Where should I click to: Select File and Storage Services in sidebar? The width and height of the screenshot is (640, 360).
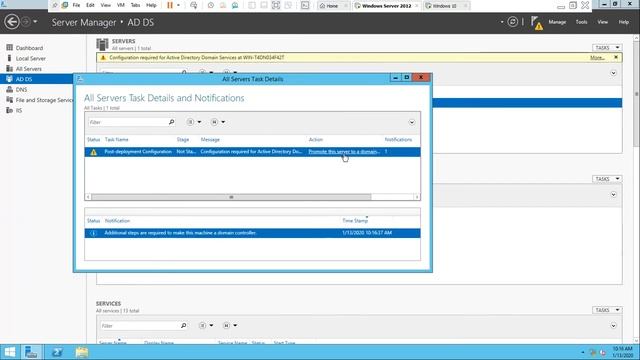[x=44, y=100]
